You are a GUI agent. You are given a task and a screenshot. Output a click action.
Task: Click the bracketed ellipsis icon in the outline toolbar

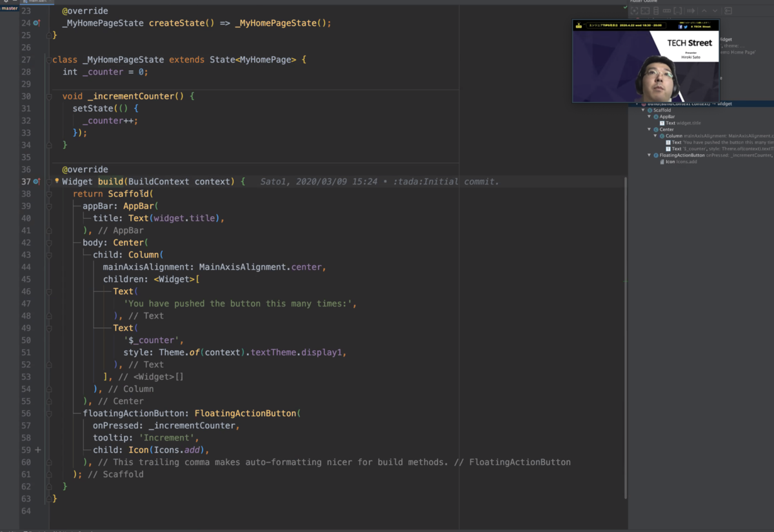(677, 10)
